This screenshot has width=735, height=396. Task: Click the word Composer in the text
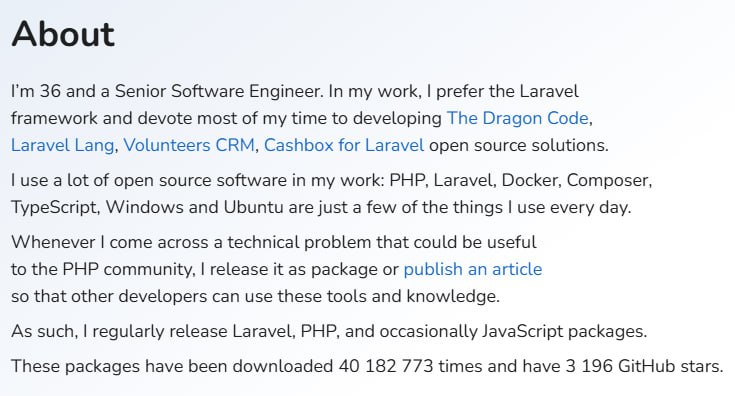pyautogui.click(x=608, y=180)
